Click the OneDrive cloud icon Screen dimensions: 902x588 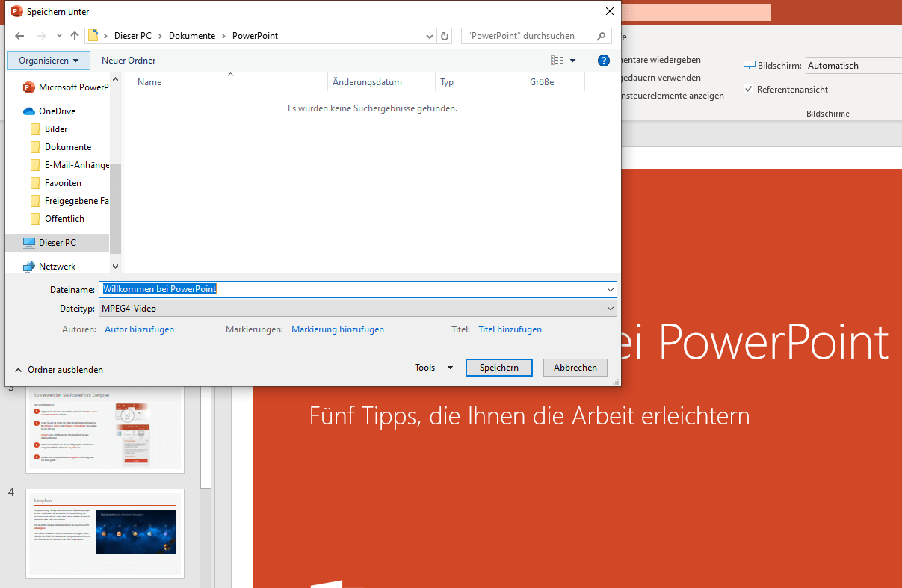[29, 111]
